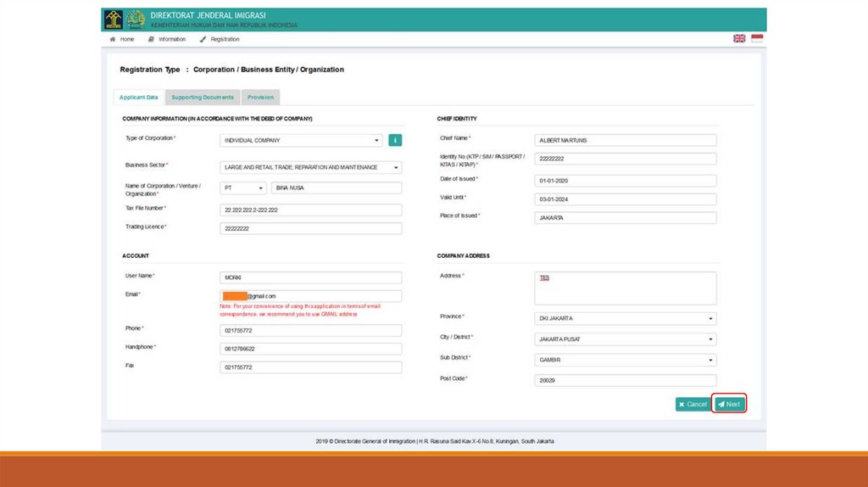
Task: Click the Trading Licence field
Action: click(310, 228)
